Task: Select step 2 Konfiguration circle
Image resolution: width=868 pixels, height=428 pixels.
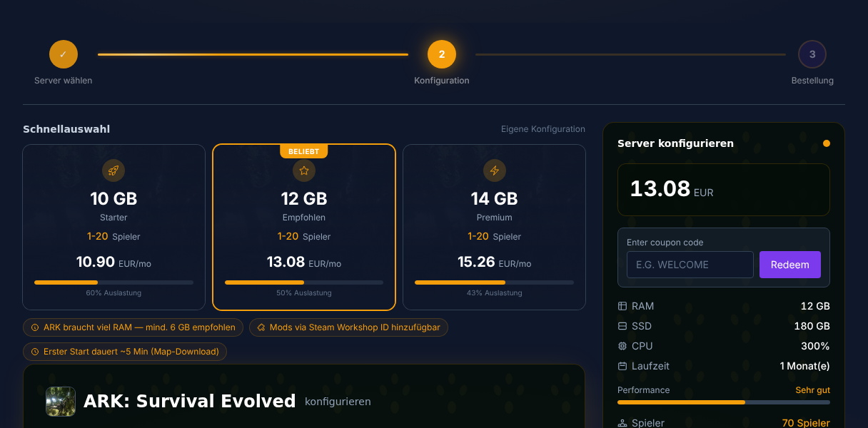Action: (x=442, y=54)
